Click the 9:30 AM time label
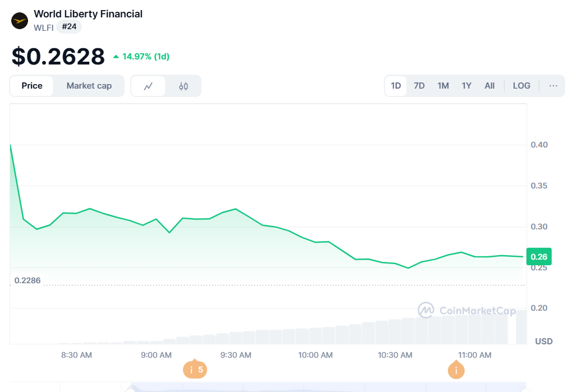 click(x=236, y=355)
